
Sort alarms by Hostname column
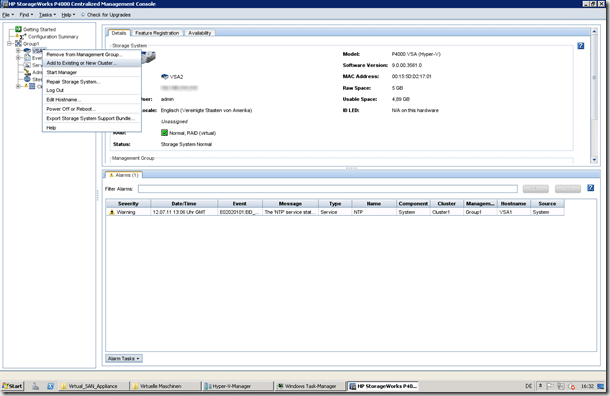click(514, 203)
